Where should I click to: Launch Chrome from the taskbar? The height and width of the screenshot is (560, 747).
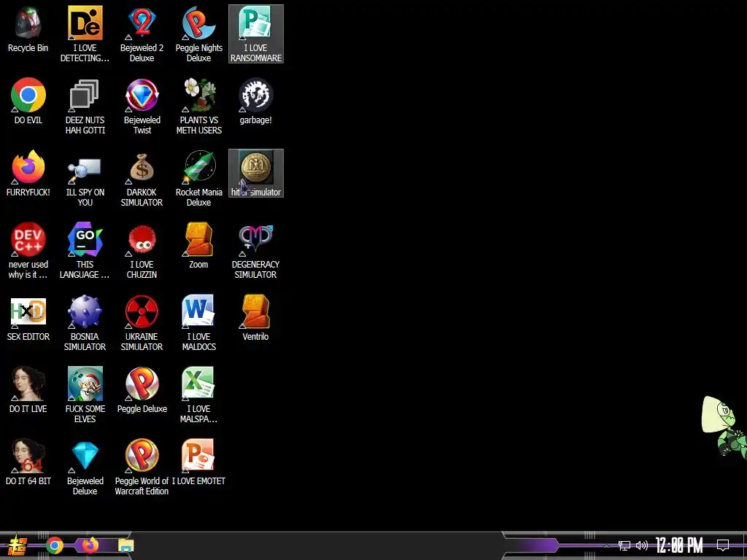(54, 545)
